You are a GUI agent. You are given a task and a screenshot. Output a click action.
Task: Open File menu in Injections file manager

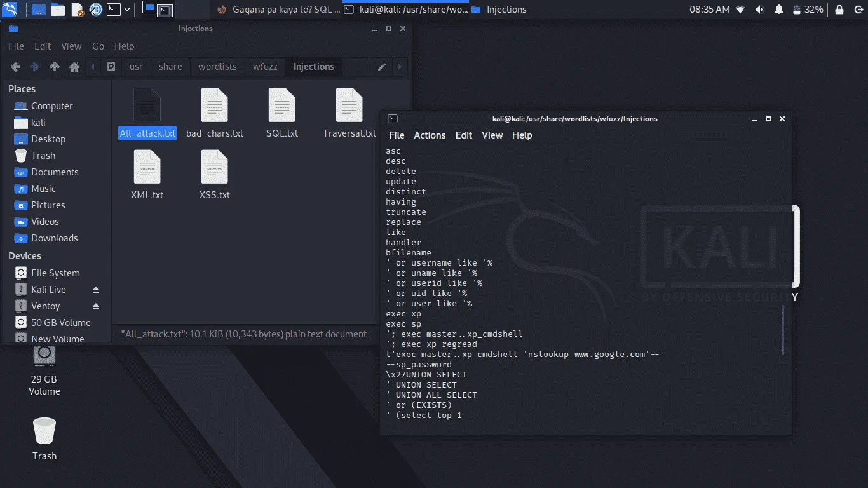16,46
